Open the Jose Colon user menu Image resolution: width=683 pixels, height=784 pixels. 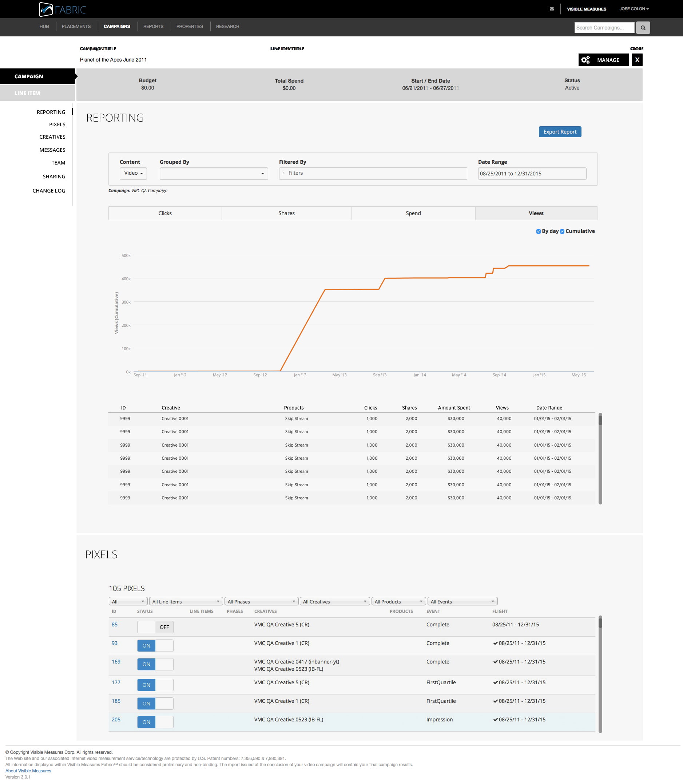[x=634, y=9]
